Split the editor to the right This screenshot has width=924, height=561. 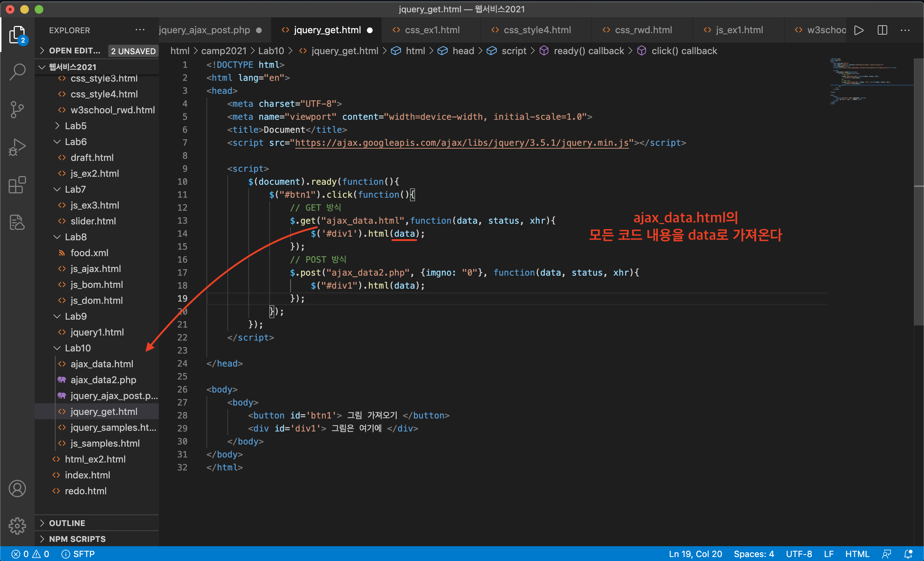882,30
